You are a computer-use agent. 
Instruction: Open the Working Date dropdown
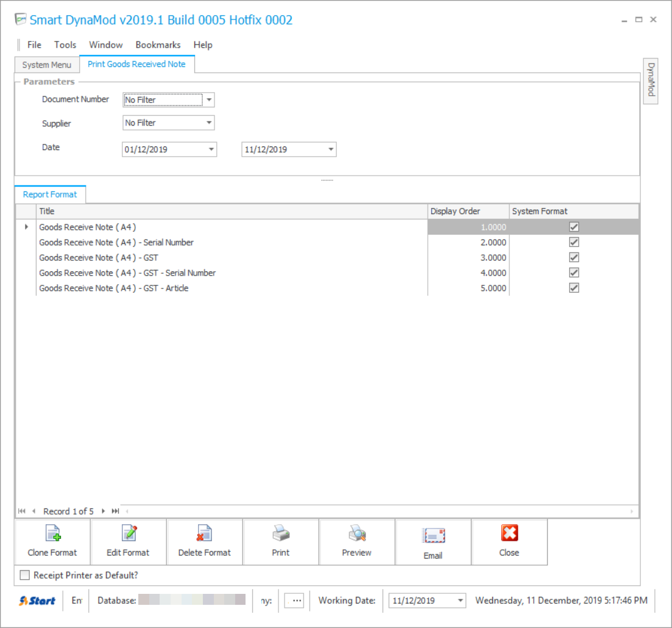(x=460, y=601)
